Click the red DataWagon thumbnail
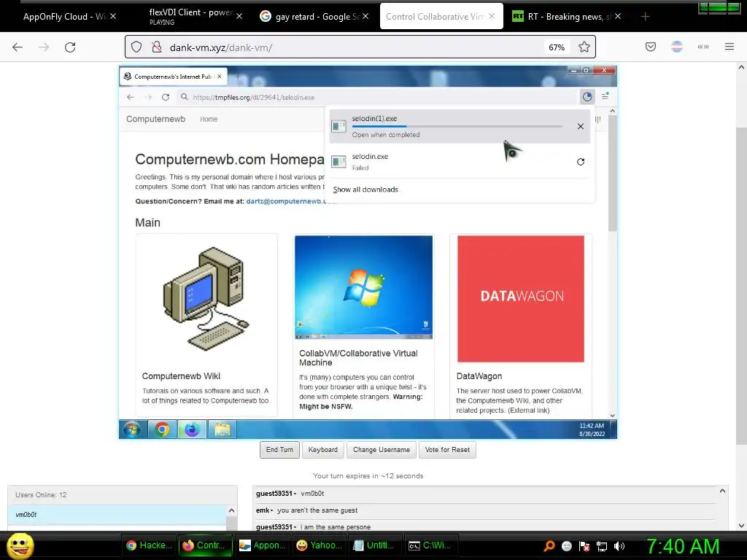Image resolution: width=747 pixels, height=560 pixels. click(521, 298)
